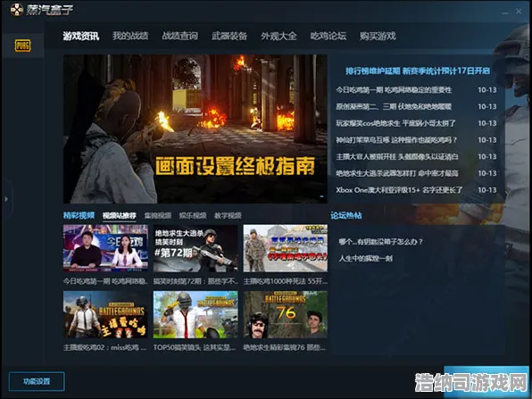This screenshot has height=399, width=532.
Task: Select the 视频站推荐 video tab
Action: pos(120,216)
